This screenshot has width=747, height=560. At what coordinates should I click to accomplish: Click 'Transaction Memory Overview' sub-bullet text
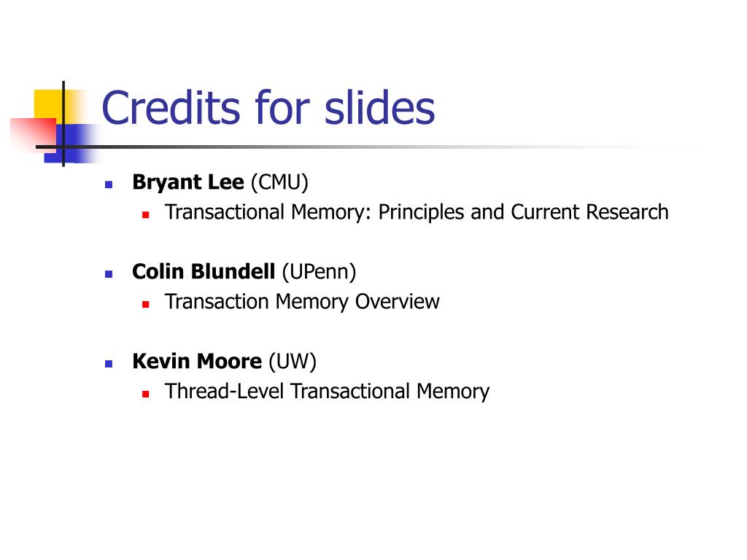click(x=302, y=302)
